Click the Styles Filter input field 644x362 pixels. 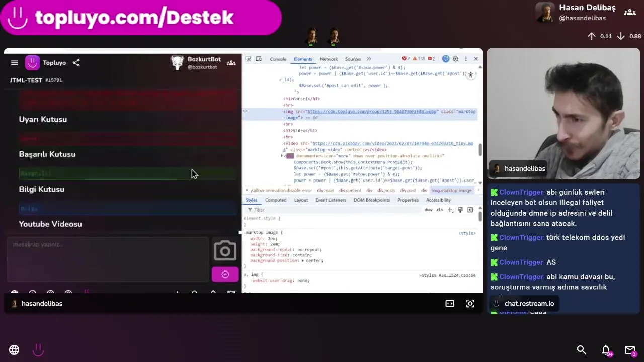(332, 210)
